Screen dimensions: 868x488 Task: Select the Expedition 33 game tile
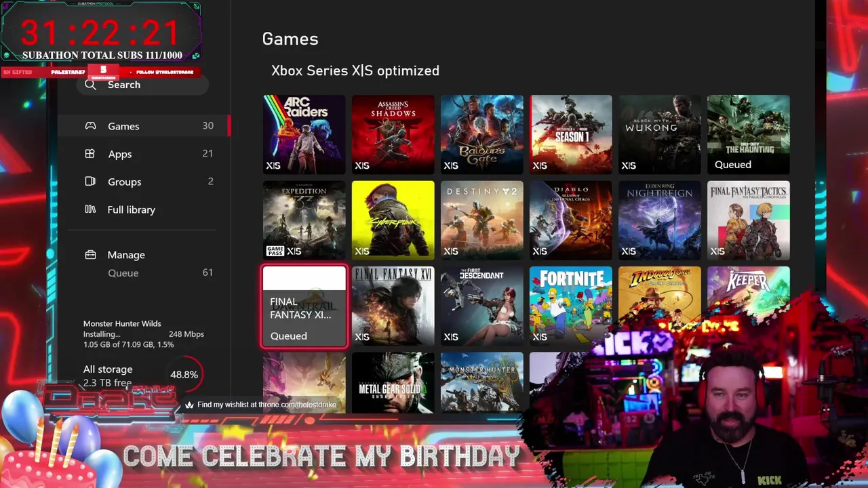coord(304,220)
